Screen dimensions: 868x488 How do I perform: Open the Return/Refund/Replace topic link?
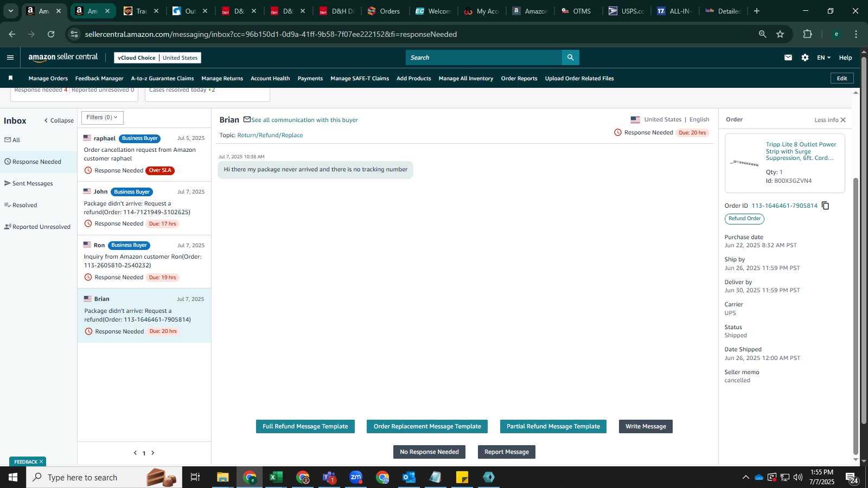coord(270,135)
